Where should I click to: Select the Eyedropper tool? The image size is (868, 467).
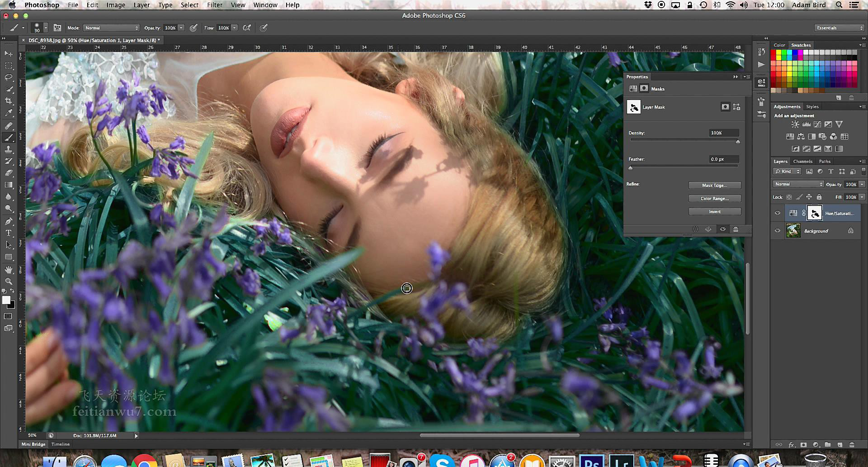coord(9,113)
